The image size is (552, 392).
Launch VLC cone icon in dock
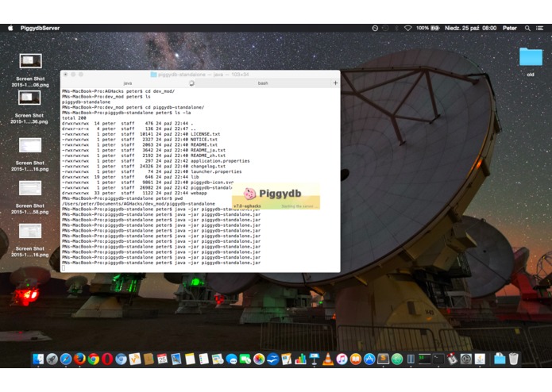tap(328, 359)
